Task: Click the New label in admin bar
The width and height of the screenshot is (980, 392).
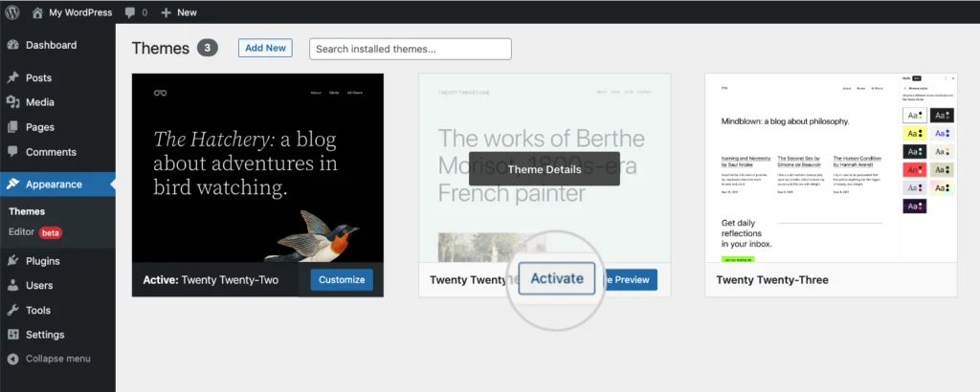Action: tap(187, 12)
